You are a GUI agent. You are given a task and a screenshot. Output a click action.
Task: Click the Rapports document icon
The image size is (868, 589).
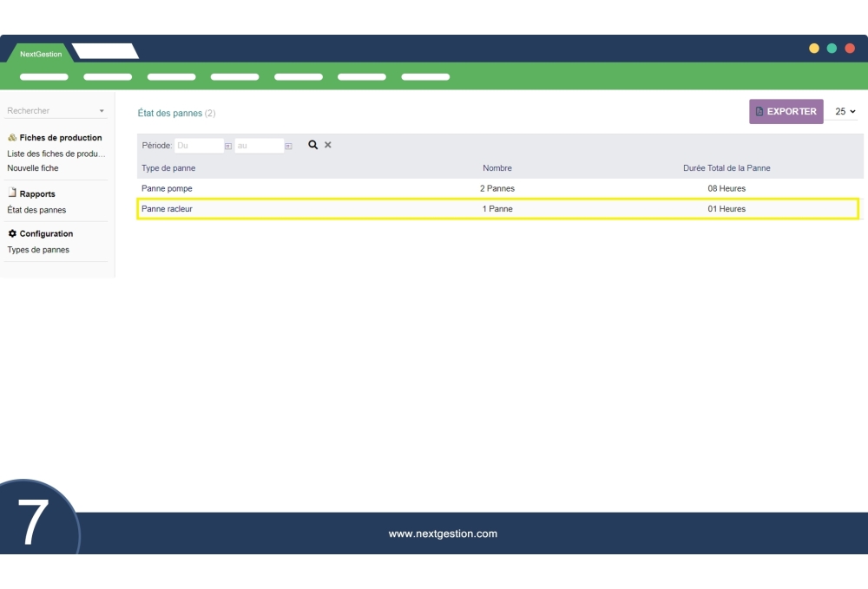point(12,193)
